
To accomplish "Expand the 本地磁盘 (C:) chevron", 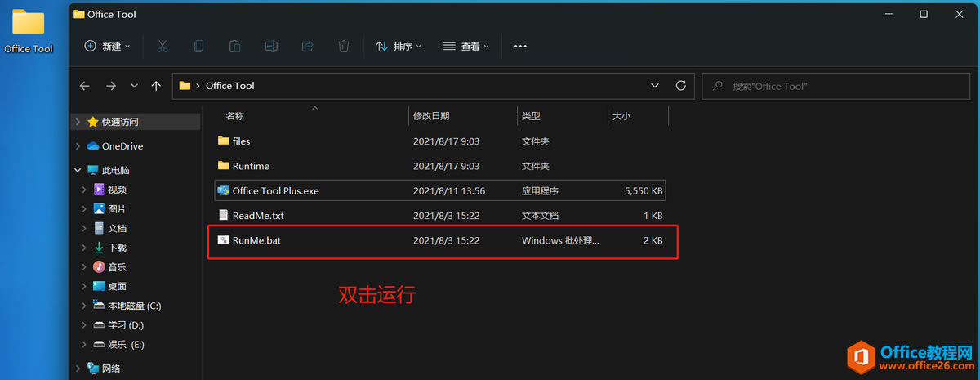I will point(84,306).
